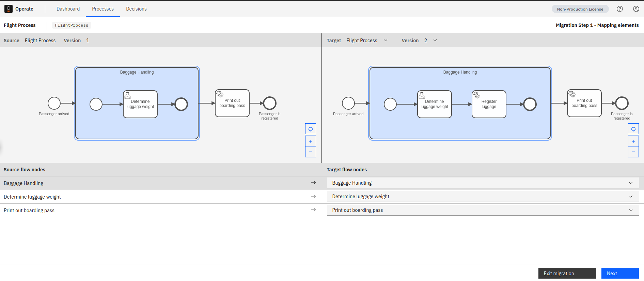Open Baggage Handling target node dropdown
This screenshot has width=644, height=281.
click(x=483, y=183)
